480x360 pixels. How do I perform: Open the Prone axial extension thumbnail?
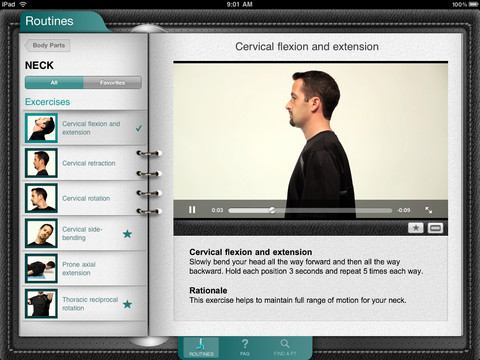click(41, 268)
